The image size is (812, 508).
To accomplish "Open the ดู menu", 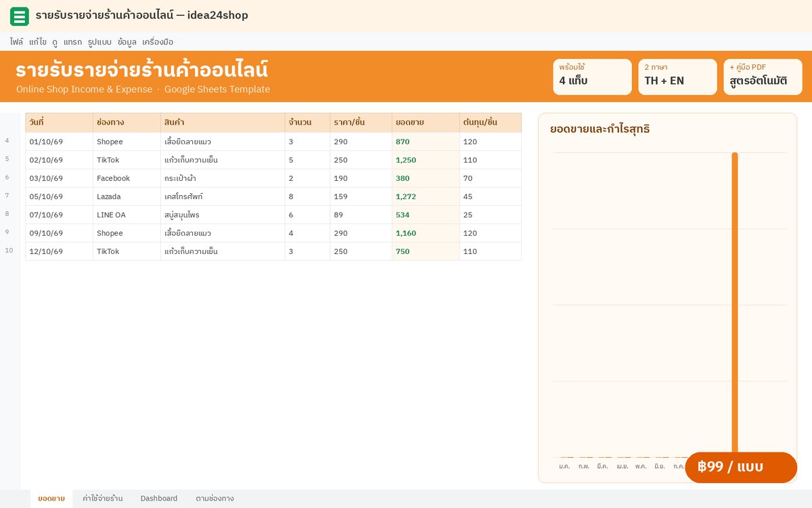I will [55, 42].
